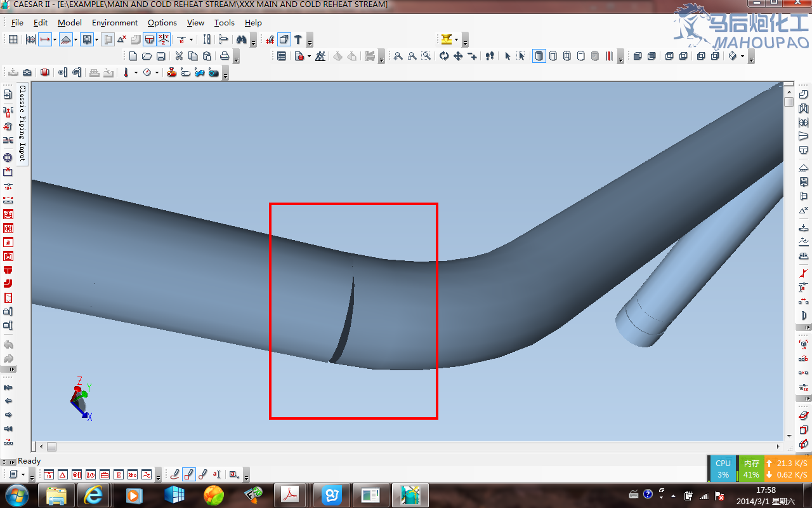Click the horizontal scrollbar left arrow
Image resolution: width=812 pixels, height=508 pixels.
(x=42, y=446)
